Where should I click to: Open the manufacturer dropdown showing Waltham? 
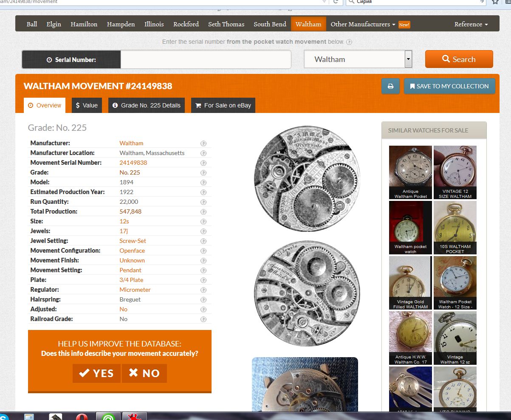click(x=358, y=59)
